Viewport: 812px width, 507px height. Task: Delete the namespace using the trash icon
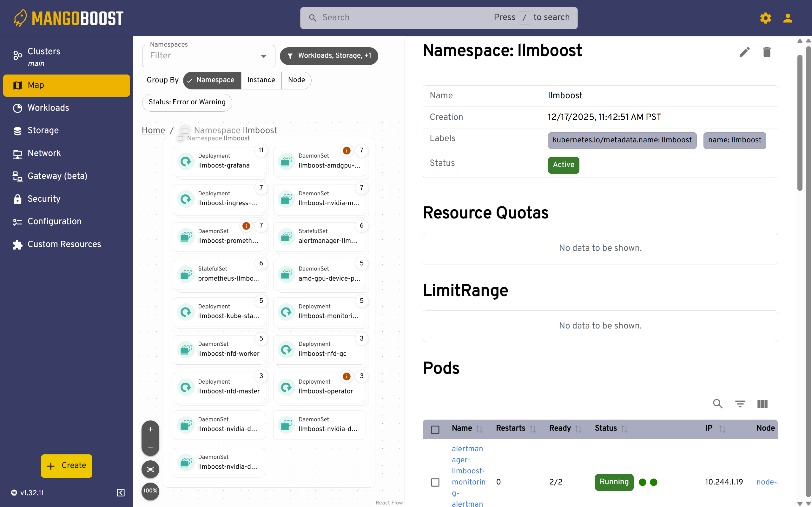(767, 52)
